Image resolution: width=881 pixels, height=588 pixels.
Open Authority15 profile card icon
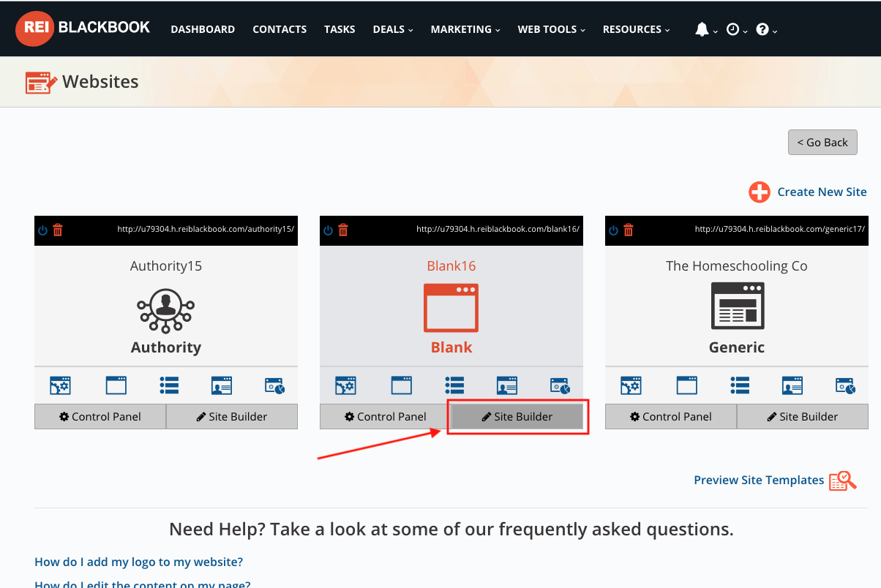point(222,385)
